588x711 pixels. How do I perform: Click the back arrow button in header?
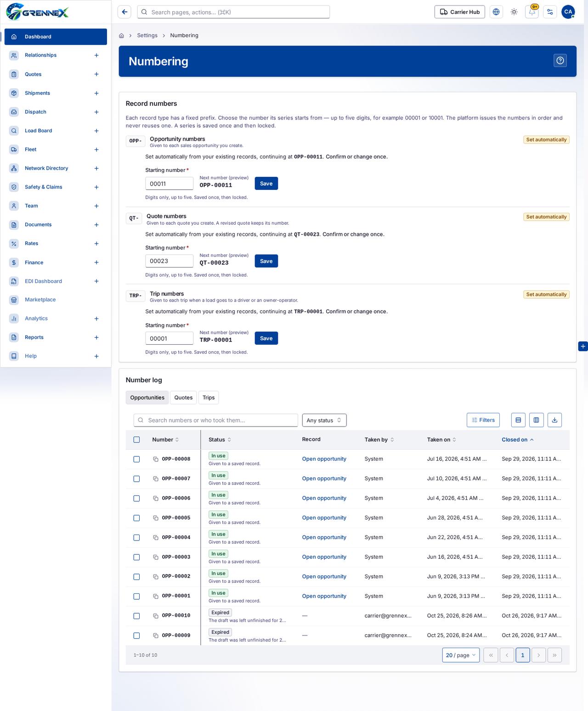pyautogui.click(x=124, y=12)
